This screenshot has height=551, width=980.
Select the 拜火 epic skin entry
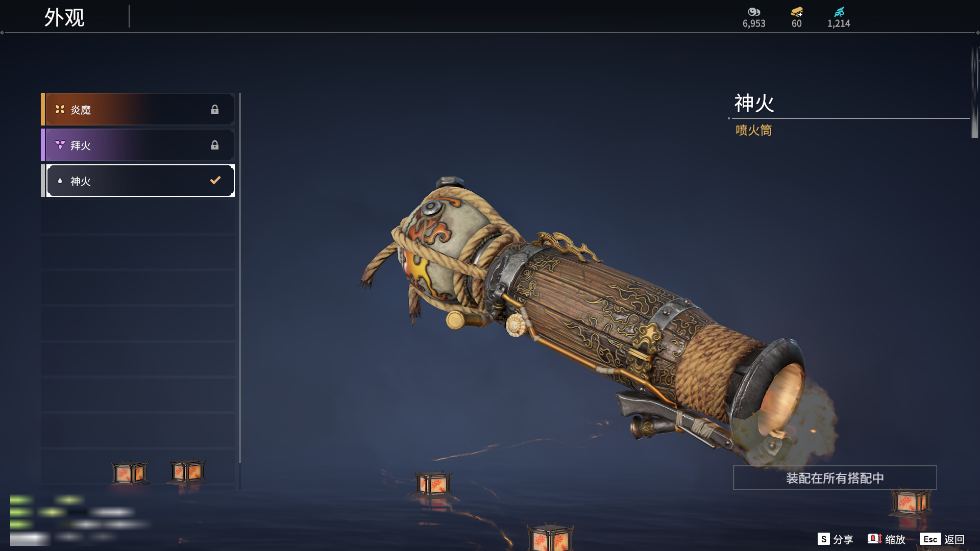coord(138,145)
